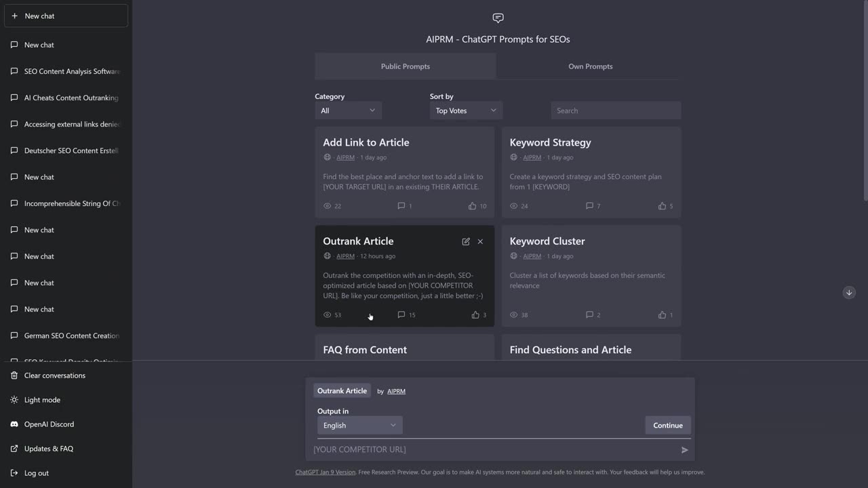The height and width of the screenshot is (488, 868).
Task: Click the globe icon on Add Link to Article card
Action: (x=327, y=157)
